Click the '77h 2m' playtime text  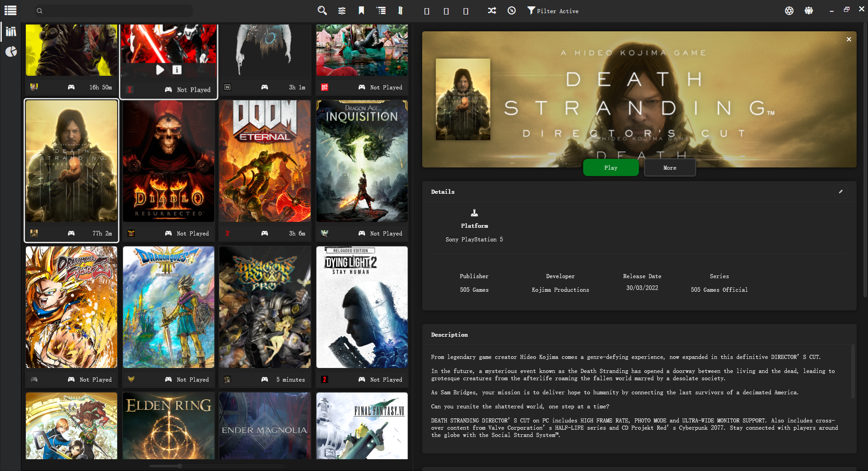(102, 233)
